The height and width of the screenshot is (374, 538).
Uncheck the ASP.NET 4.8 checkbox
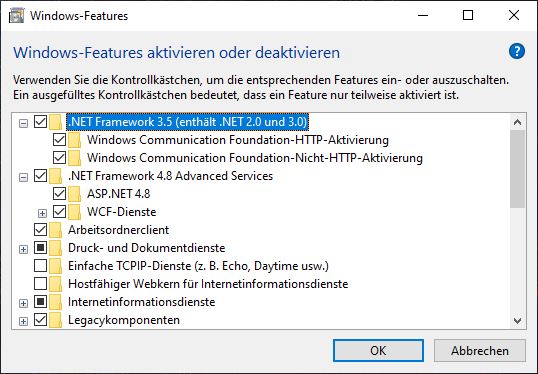coord(59,194)
